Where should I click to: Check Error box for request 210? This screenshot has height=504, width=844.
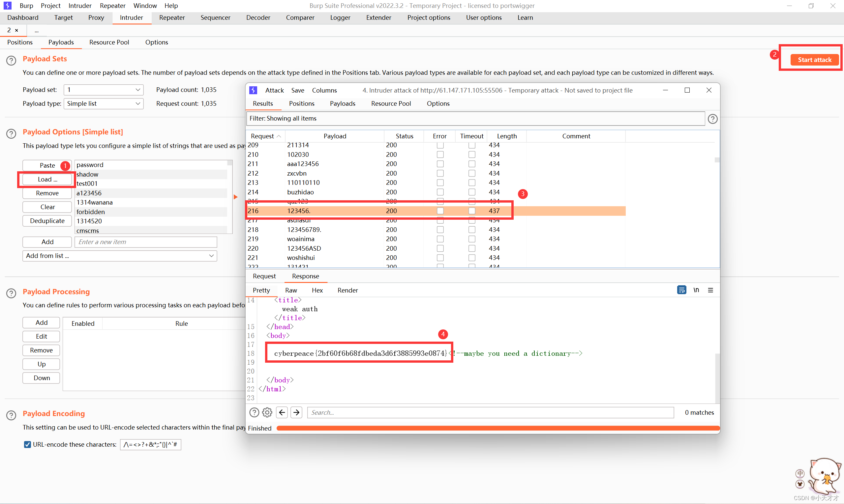tap(440, 154)
